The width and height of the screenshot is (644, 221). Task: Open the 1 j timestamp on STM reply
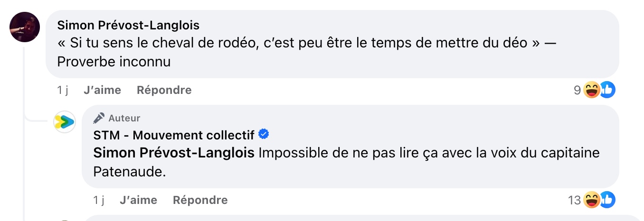coord(99,200)
